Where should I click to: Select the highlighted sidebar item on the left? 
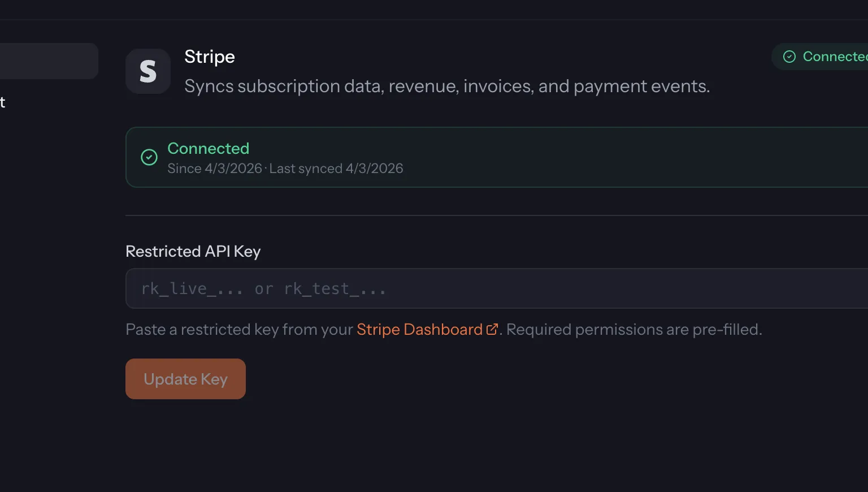click(x=49, y=61)
